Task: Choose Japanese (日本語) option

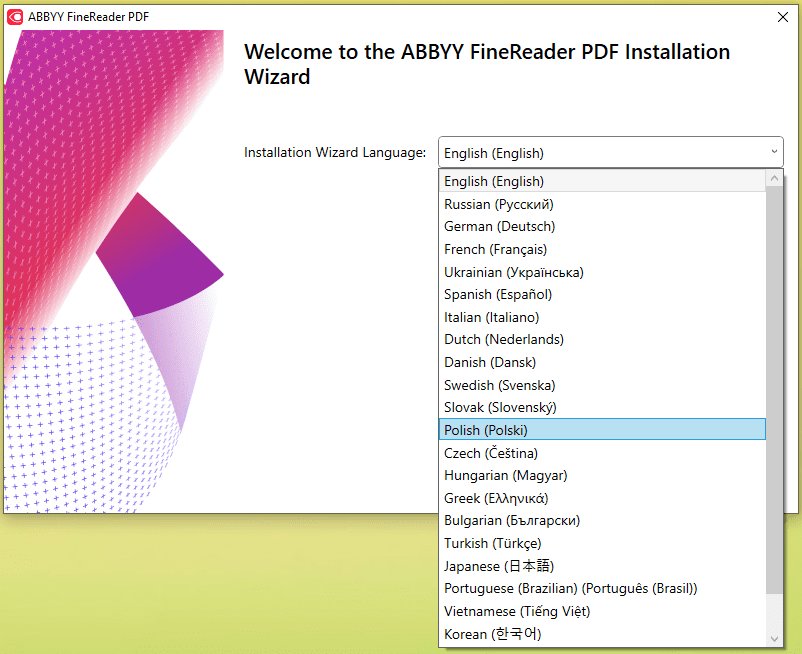Action: tap(602, 566)
